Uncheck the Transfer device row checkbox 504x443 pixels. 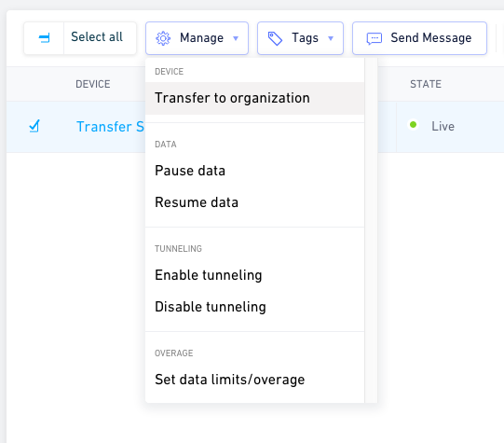point(34,126)
